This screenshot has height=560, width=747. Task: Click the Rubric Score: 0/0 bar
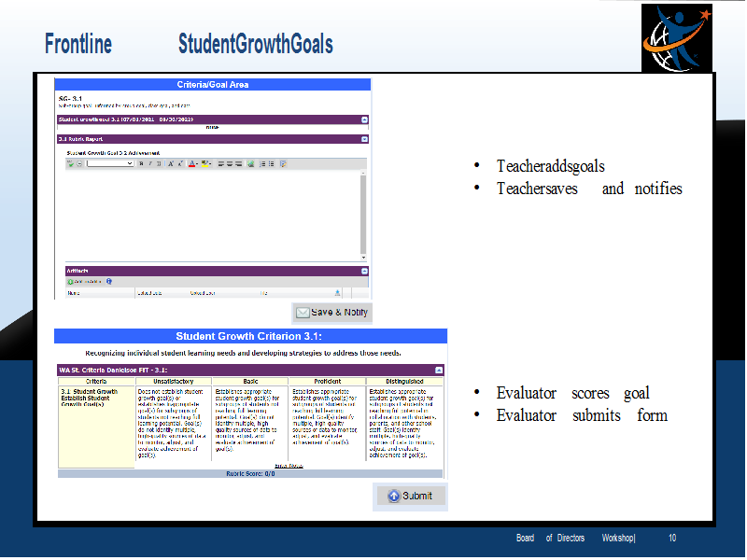tap(250, 474)
